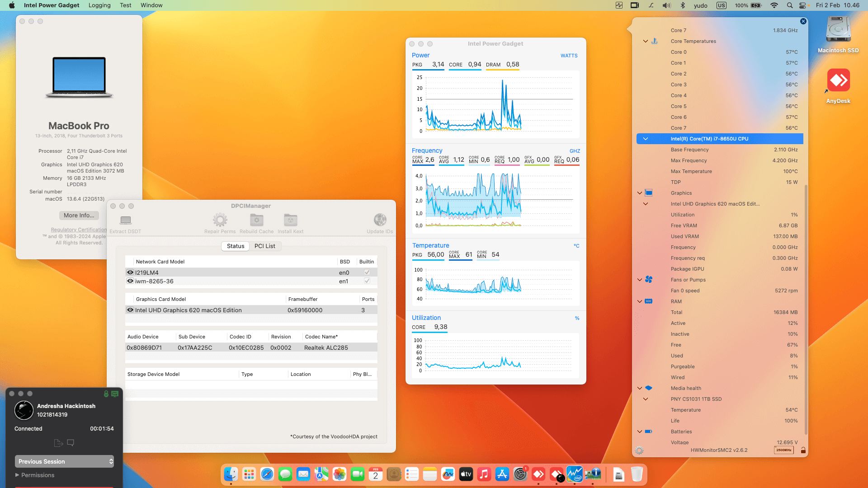Click Bluetooth icon in menu bar
Viewport: 868px width, 488px height.
pyautogui.click(x=683, y=5)
